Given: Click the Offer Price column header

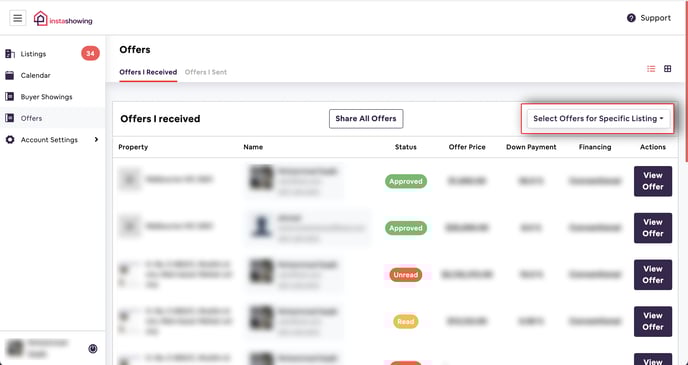Looking at the screenshot, I should pos(467,147).
